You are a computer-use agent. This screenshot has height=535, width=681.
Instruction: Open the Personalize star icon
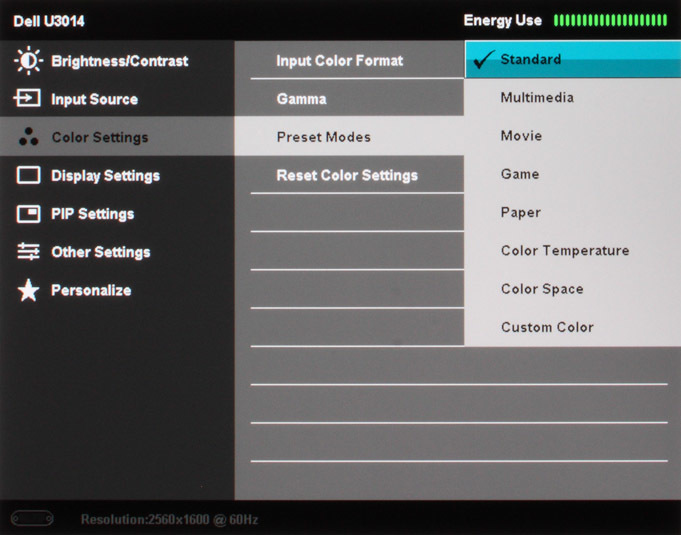coord(28,290)
